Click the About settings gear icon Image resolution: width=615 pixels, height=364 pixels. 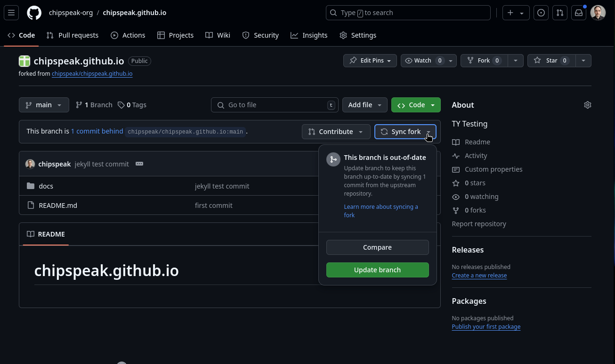click(587, 105)
